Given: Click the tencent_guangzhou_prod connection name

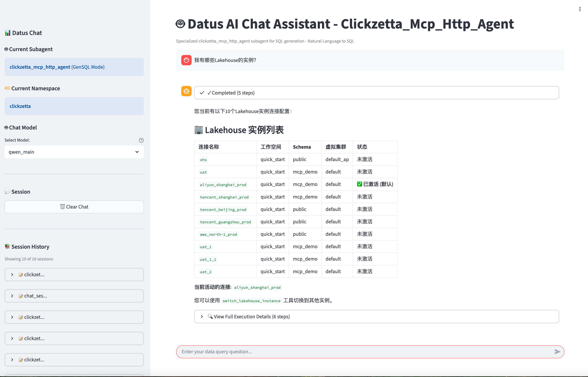Looking at the screenshot, I should (225, 222).
